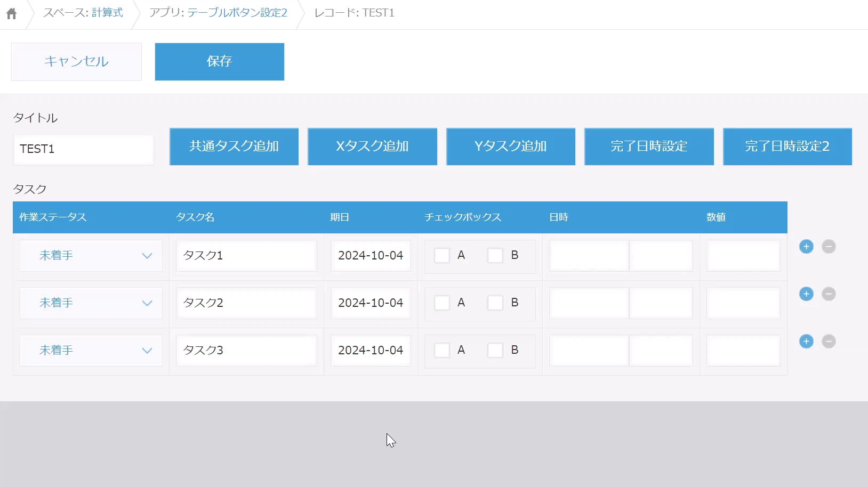Remove the タスク2 row with minus icon

829,294
